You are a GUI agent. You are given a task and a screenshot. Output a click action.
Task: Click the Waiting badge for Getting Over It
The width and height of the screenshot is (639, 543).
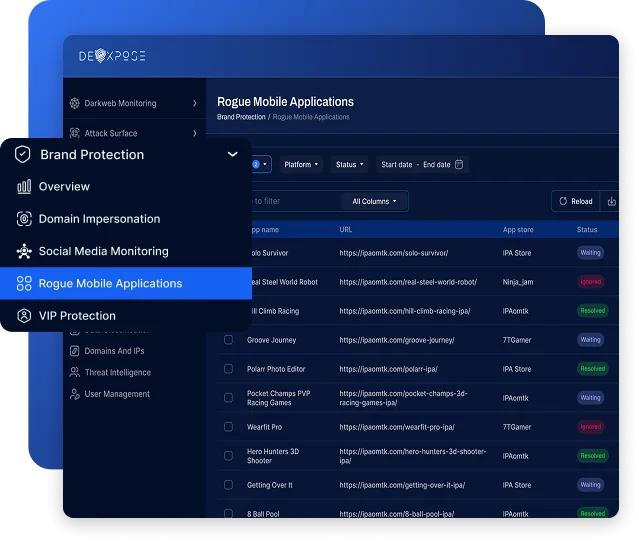pyautogui.click(x=590, y=485)
